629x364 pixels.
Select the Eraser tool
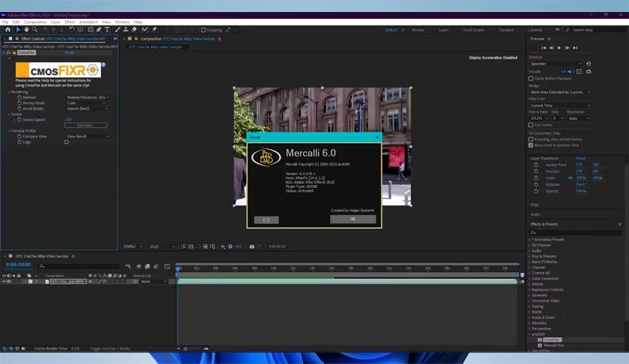pos(134,29)
